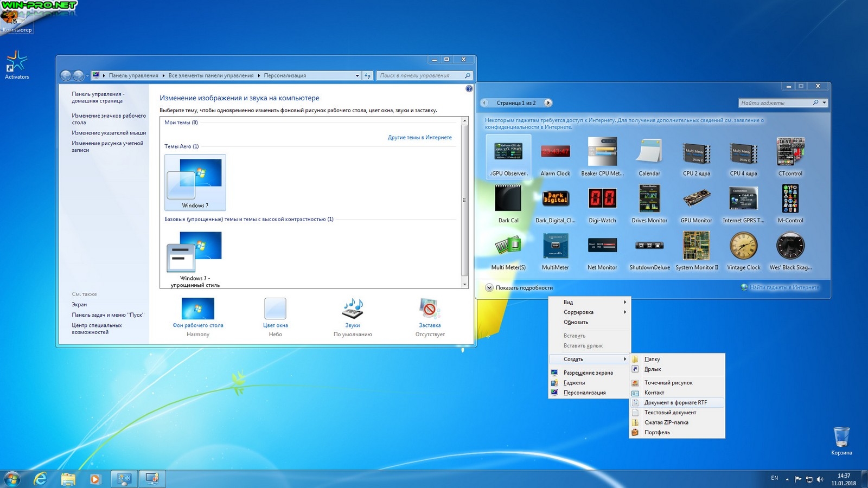Open Звуки sound scheme settings
This screenshot has width=868, height=488.
[x=353, y=317]
